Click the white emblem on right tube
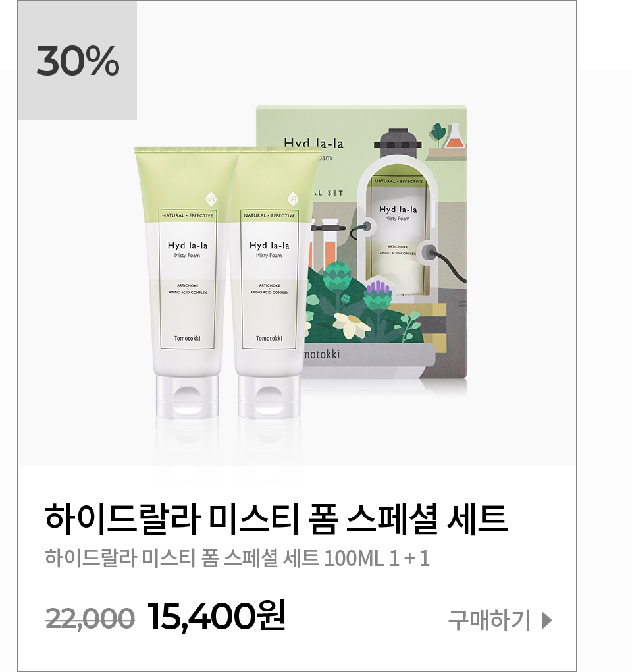 point(293,199)
